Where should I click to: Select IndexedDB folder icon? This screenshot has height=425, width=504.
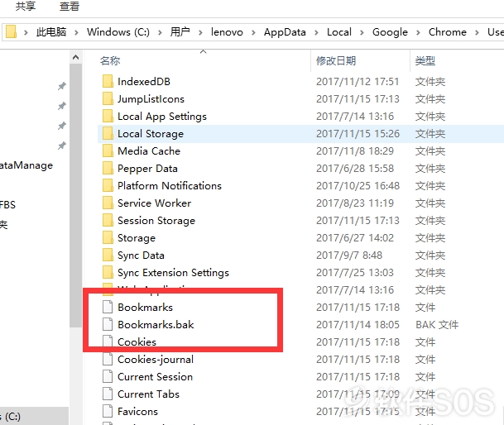108,81
